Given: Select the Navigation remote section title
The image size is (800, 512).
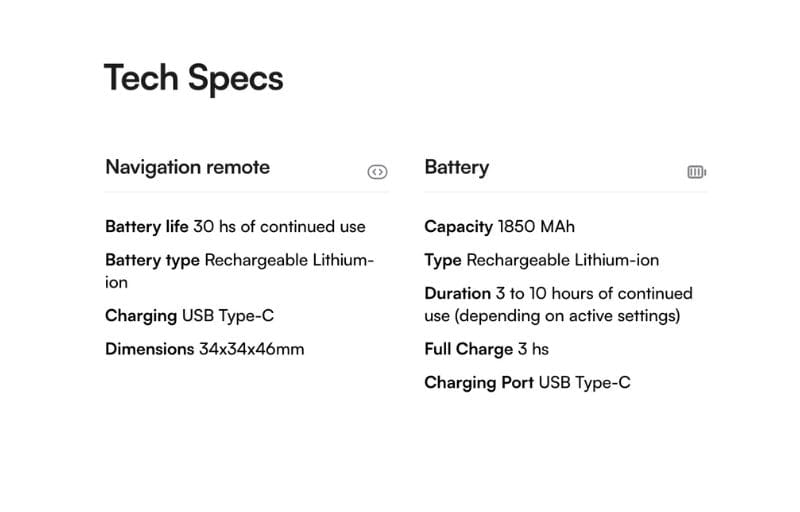Looking at the screenshot, I should coord(187,167).
